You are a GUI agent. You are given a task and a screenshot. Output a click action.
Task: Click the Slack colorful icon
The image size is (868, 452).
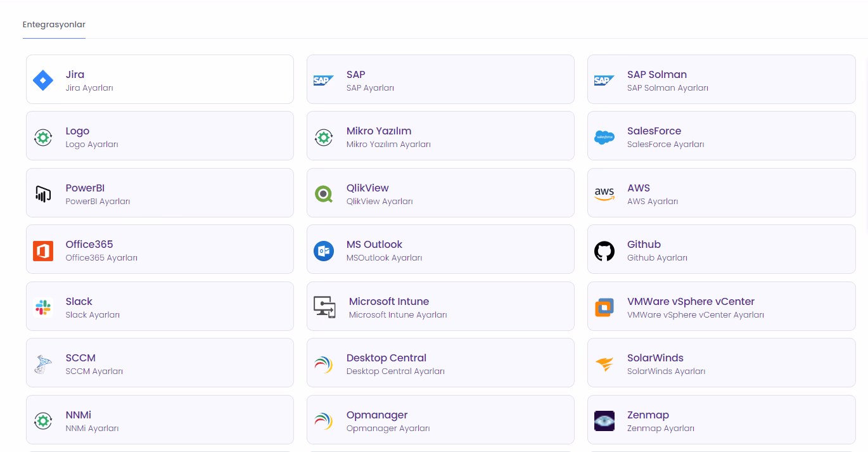[43, 307]
